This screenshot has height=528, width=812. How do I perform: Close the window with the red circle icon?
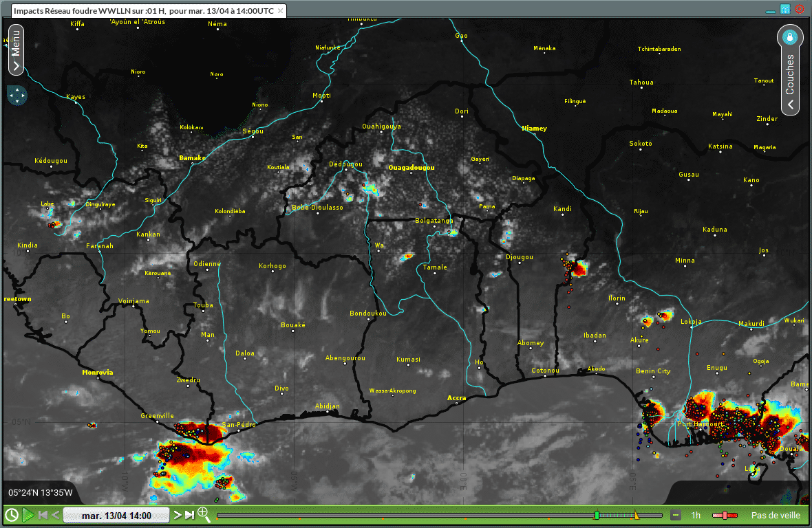point(800,9)
